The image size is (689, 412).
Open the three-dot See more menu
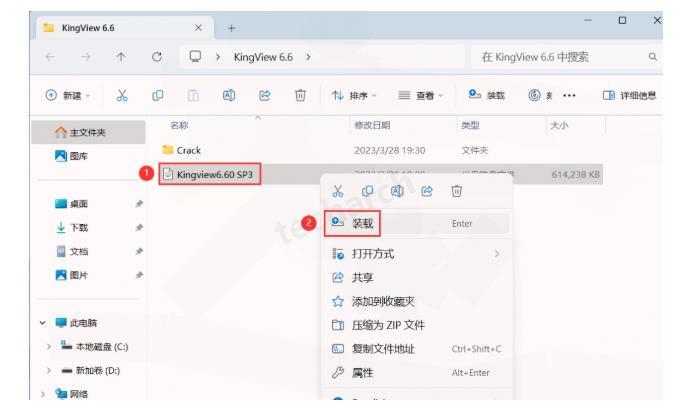569,95
